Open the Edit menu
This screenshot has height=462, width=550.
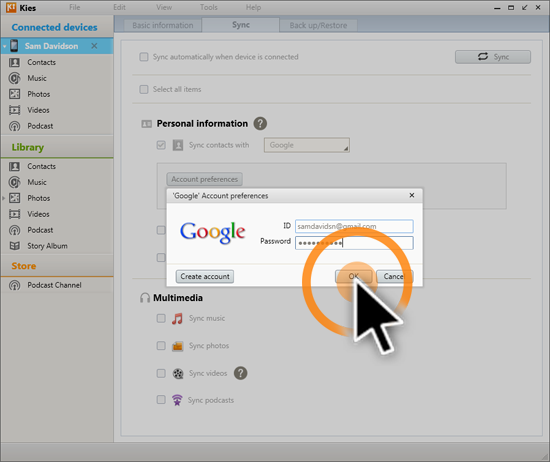point(119,7)
